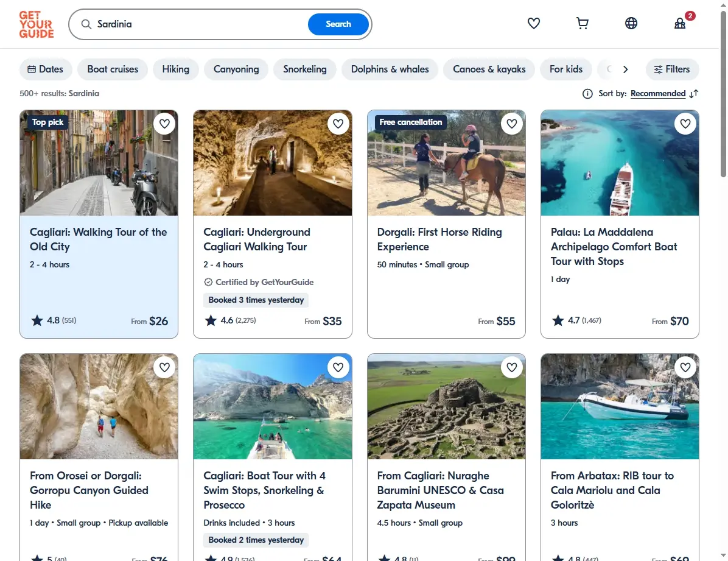Click Booked 3 times yesterday label
This screenshot has height=561, width=728.
pos(256,300)
